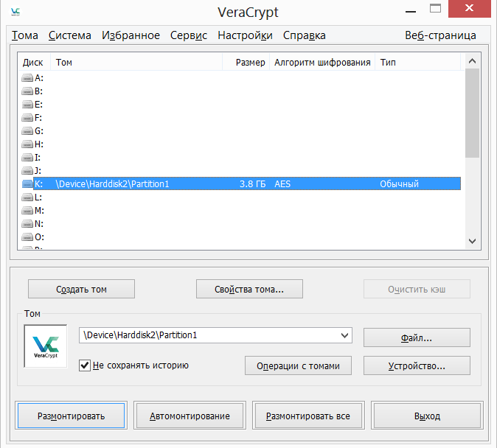Screen dimensions: 497x448
Task: Open the Справка menu
Action: 305,35
